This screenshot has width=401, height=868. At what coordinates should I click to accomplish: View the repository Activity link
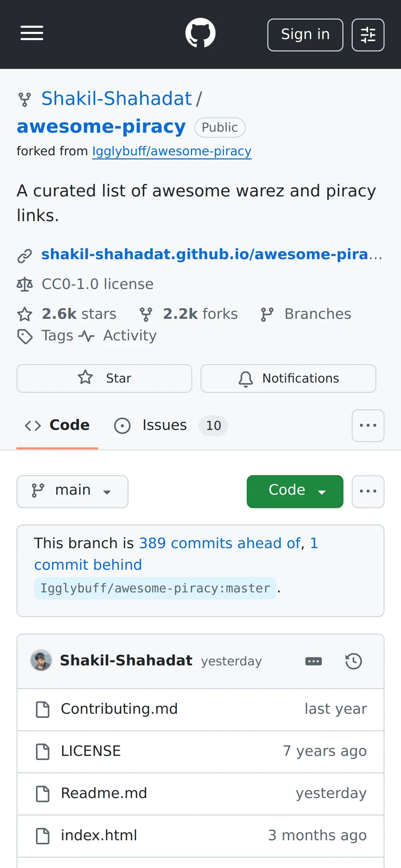point(130,336)
